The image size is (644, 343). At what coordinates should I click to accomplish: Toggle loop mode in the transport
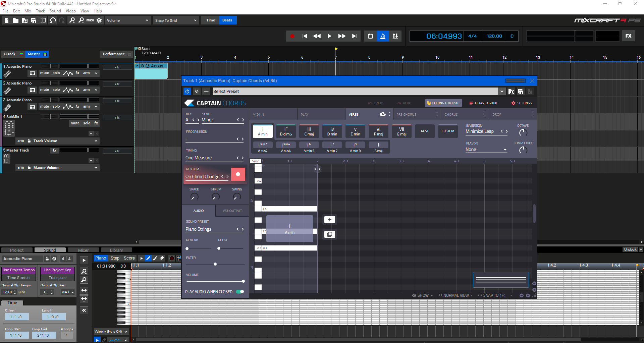[370, 36]
